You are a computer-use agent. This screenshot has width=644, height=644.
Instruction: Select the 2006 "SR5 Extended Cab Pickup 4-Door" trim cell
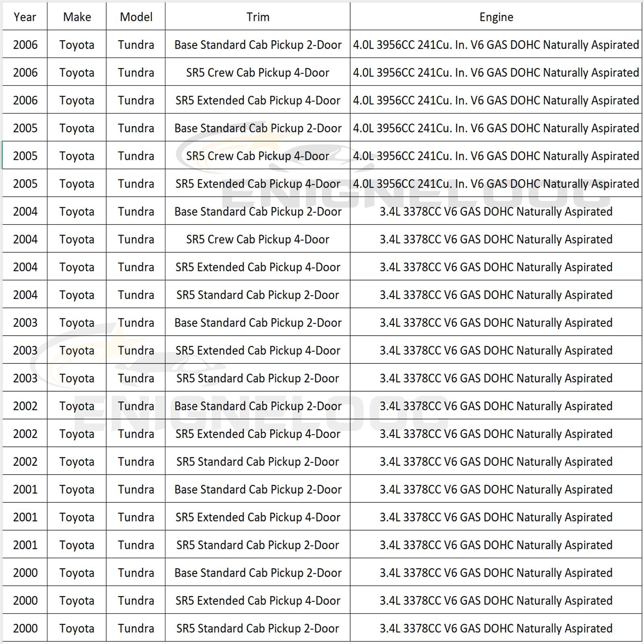258,100
